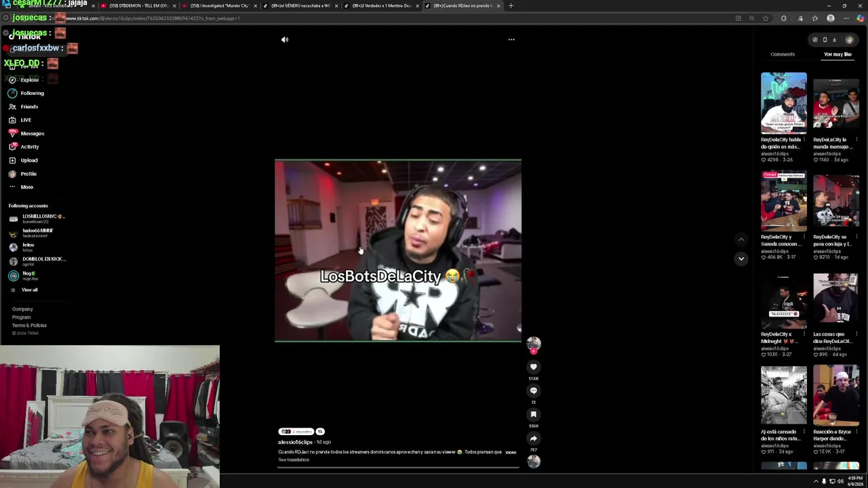This screenshot has width=868, height=488.
Task: Open kriiou following account
Action: pos(22,247)
